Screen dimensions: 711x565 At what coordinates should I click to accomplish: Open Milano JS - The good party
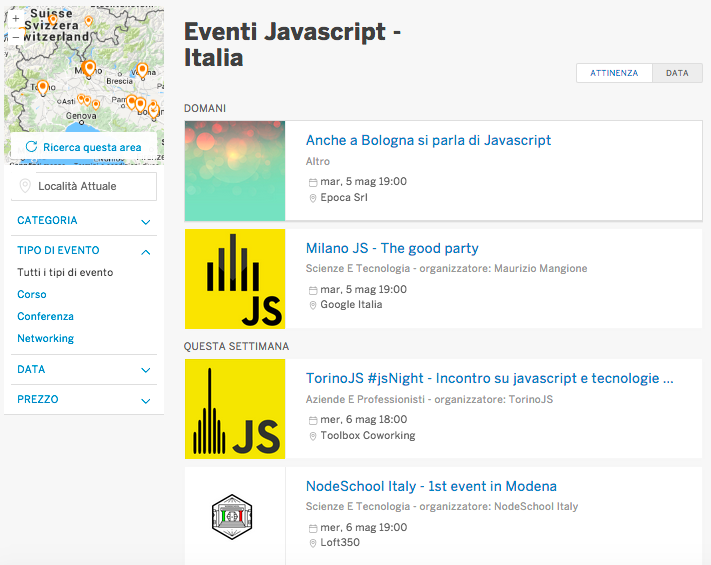click(392, 248)
